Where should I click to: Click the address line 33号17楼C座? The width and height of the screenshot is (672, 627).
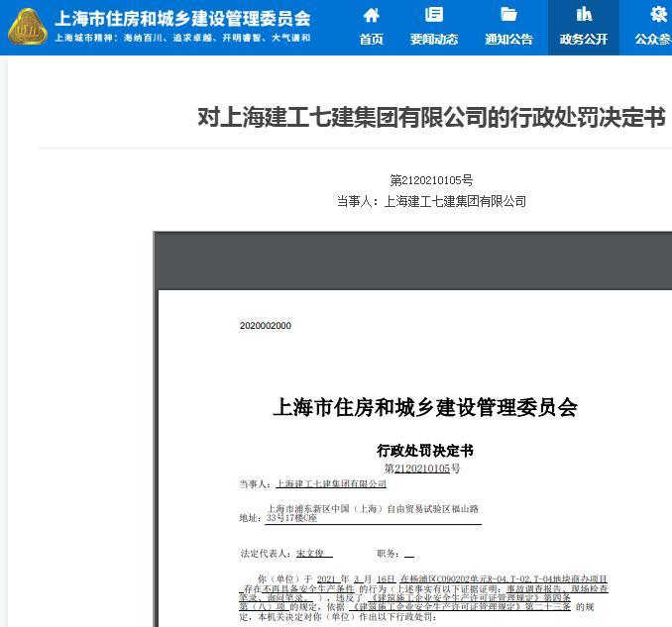[x=291, y=518]
